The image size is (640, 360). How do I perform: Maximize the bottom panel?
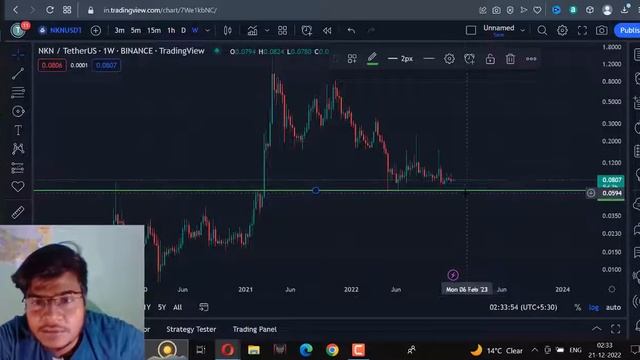tap(616, 329)
